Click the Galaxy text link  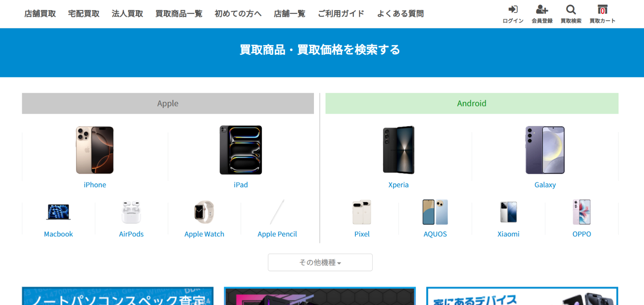(545, 185)
